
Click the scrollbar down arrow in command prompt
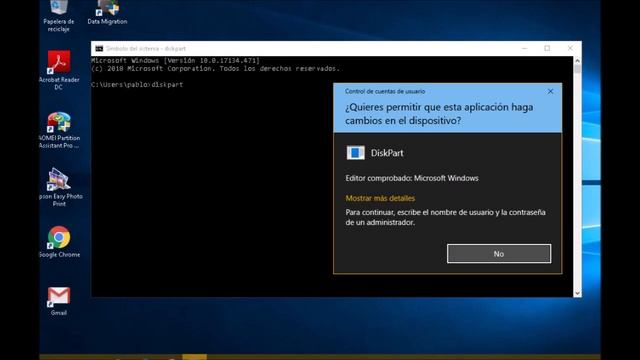pyautogui.click(x=577, y=293)
